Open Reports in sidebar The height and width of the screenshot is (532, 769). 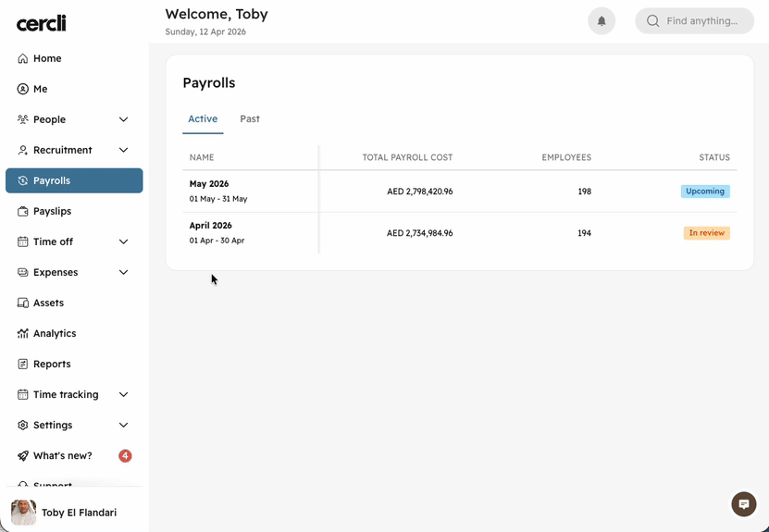pos(74,364)
